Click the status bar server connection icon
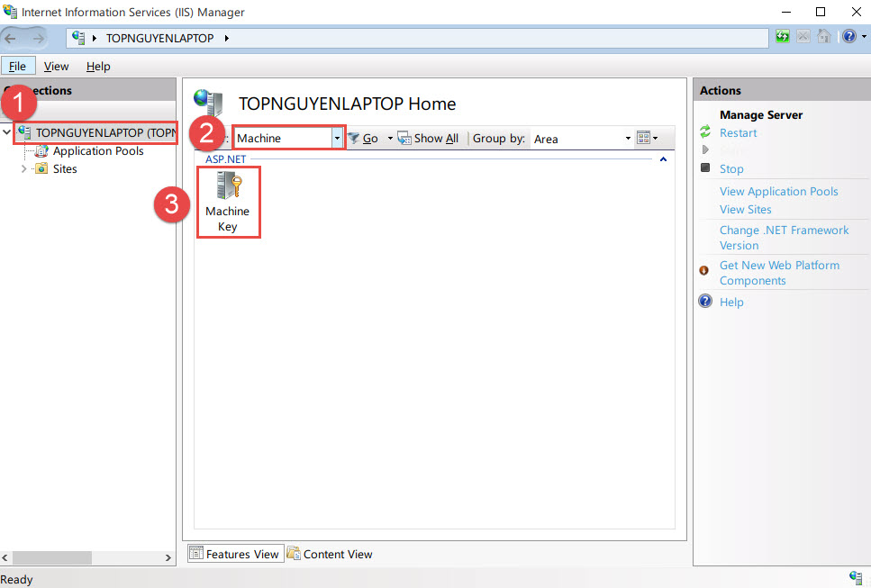This screenshot has height=588, width=871. coord(856,577)
